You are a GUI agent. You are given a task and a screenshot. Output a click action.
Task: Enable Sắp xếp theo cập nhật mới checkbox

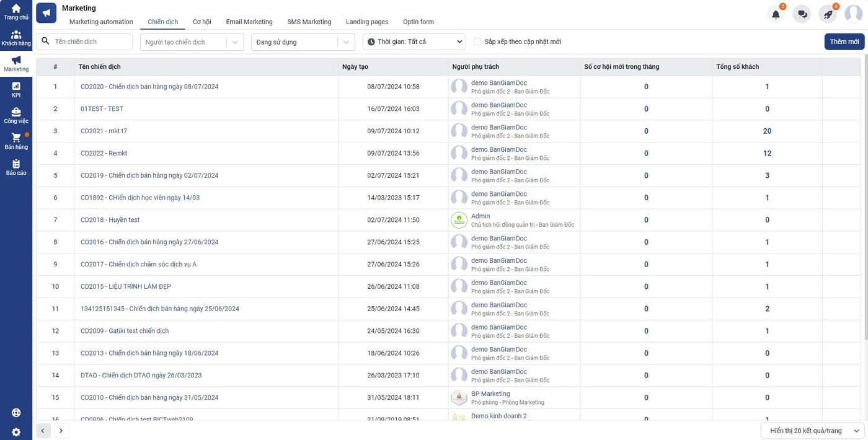tap(477, 42)
